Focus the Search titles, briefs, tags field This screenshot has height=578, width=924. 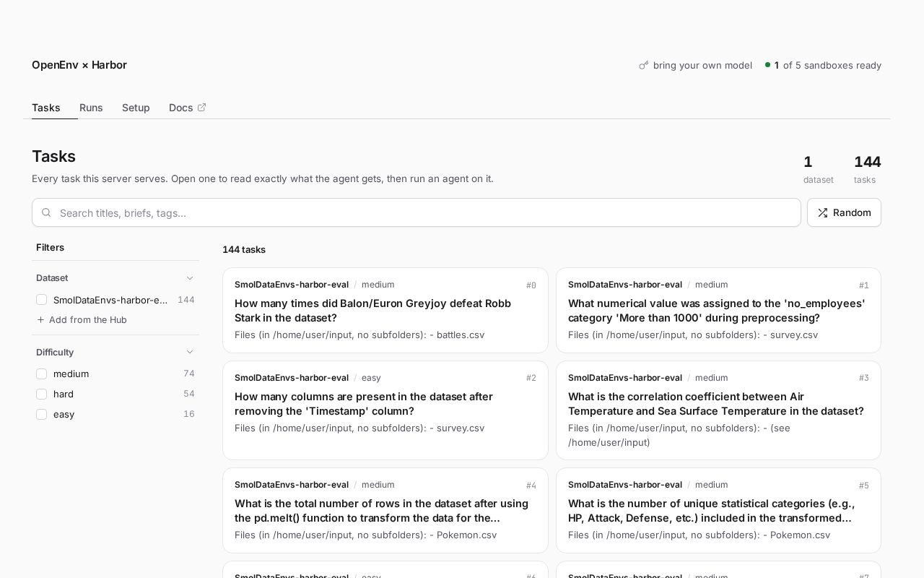pyautogui.click(x=417, y=212)
